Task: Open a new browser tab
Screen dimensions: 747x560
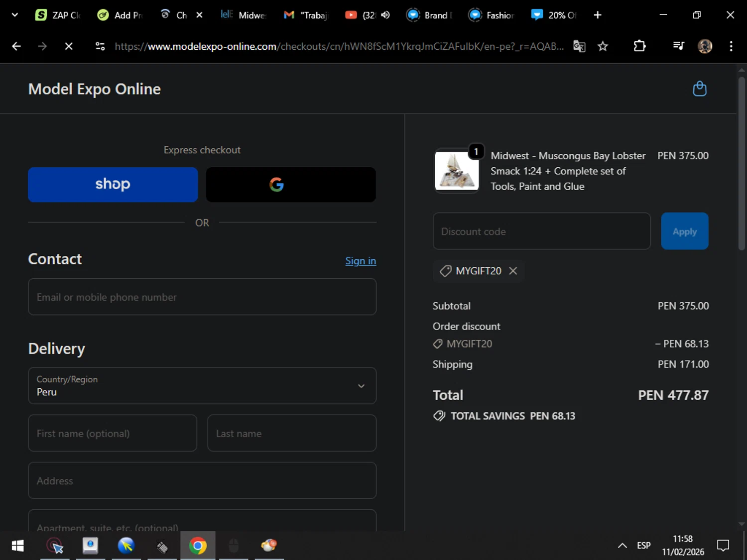Action: 598,15
